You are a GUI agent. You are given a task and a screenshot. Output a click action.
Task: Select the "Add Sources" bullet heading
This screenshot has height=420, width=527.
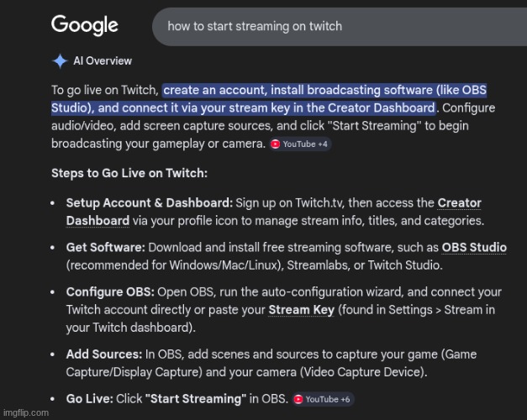coord(103,354)
